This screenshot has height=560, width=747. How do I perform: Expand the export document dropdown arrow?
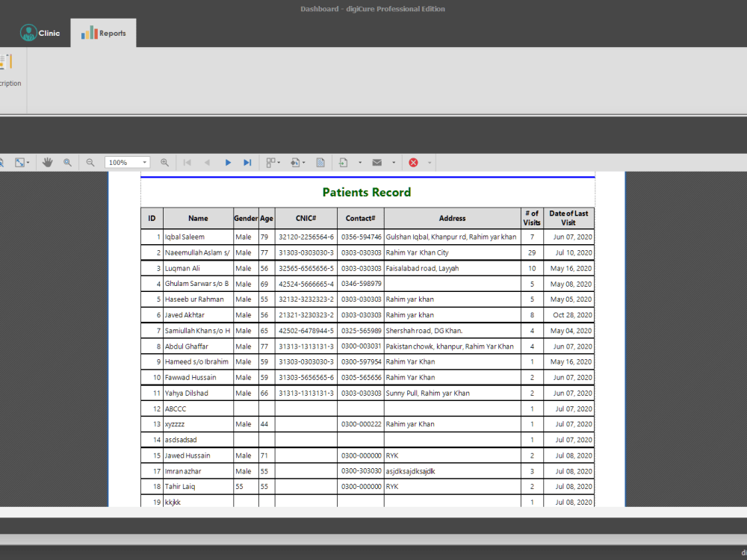click(360, 162)
